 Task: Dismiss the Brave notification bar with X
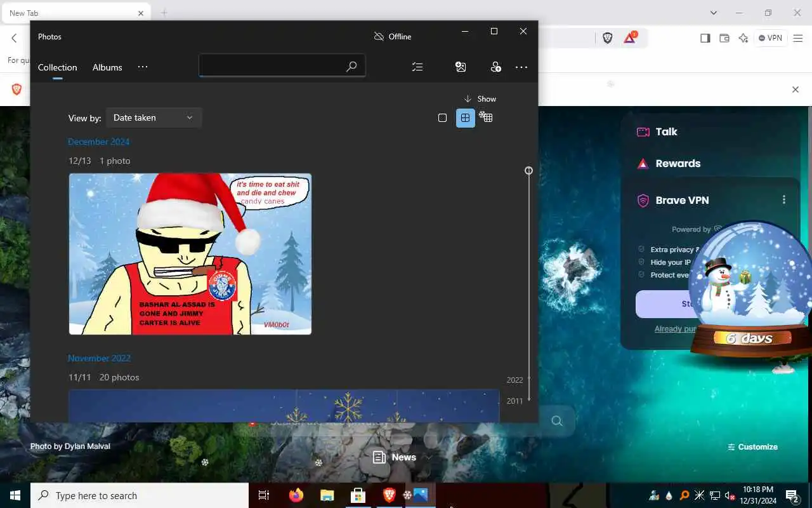pos(796,90)
